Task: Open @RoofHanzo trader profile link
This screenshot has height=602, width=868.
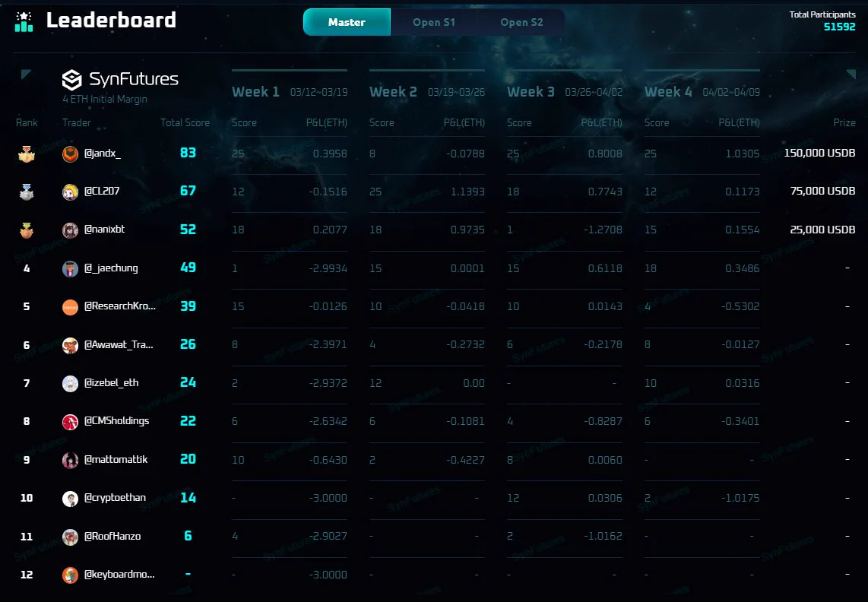Action: tap(112, 536)
